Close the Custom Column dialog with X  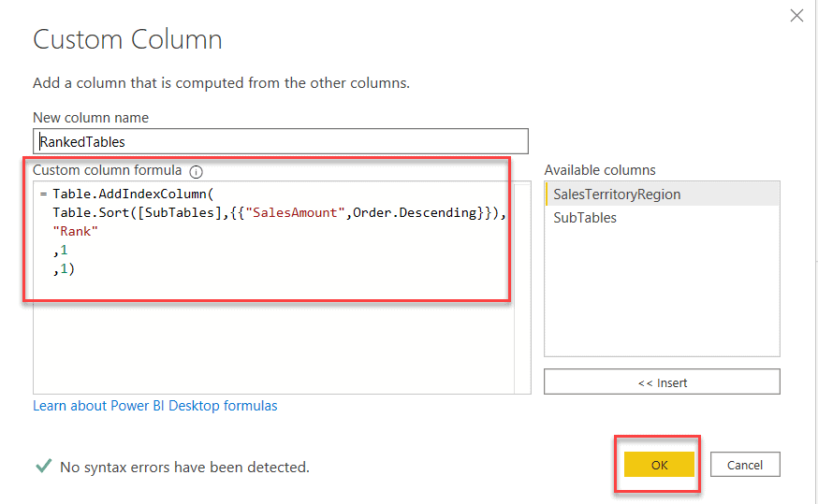[796, 15]
